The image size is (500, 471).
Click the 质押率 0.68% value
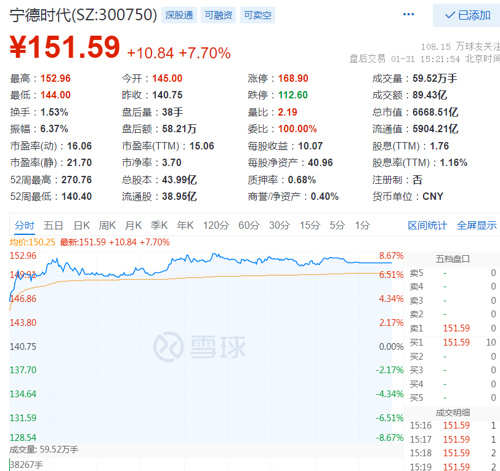point(302,180)
